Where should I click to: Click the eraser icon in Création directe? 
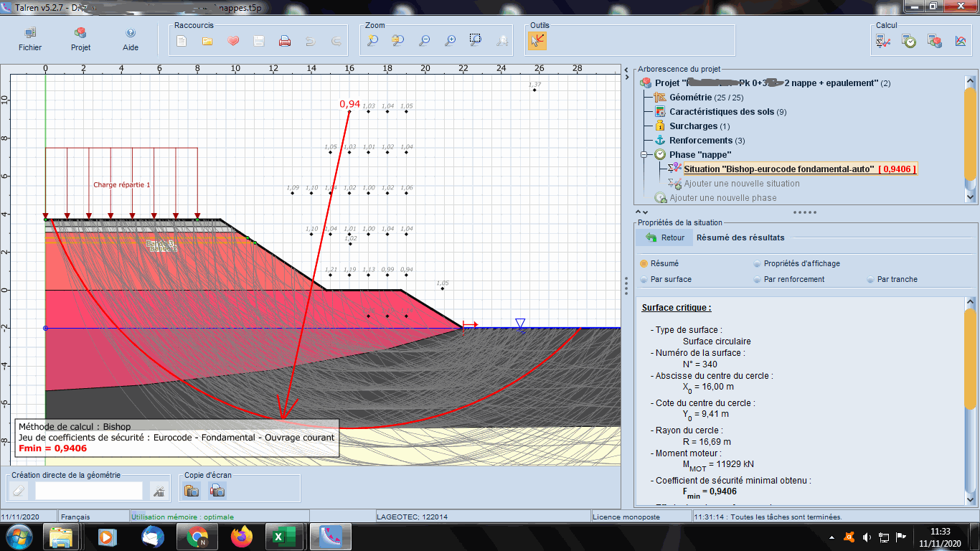(19, 491)
